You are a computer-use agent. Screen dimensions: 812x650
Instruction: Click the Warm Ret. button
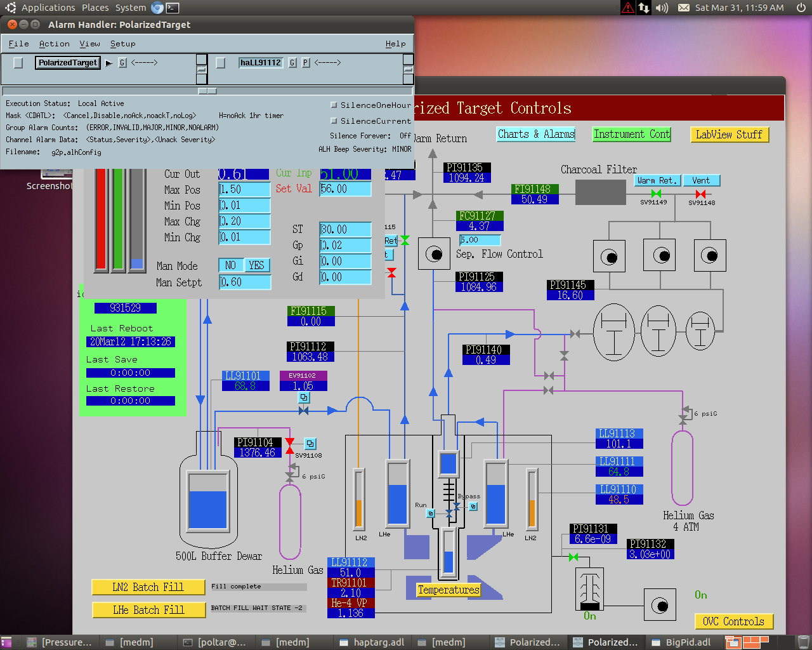tap(657, 181)
